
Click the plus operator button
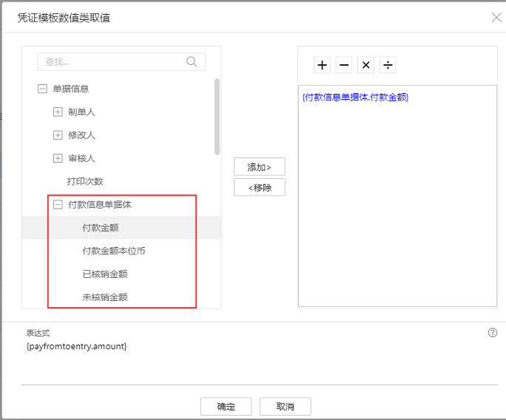[x=322, y=65]
